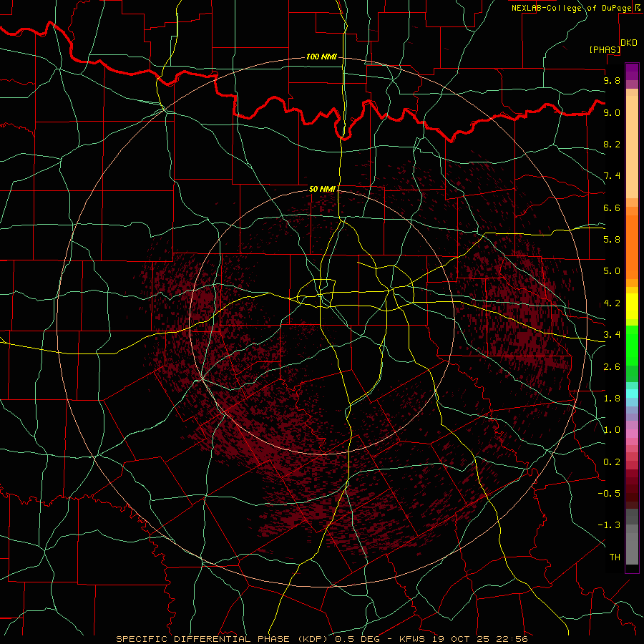Viewport: 644px width, 644px height.
Task: Click the 1.8 color scale label
Action: coord(612,399)
